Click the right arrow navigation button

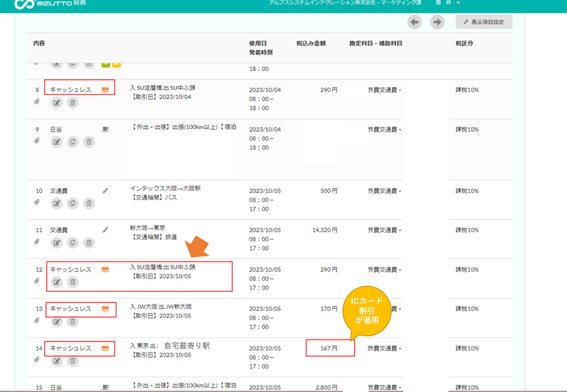click(x=437, y=22)
